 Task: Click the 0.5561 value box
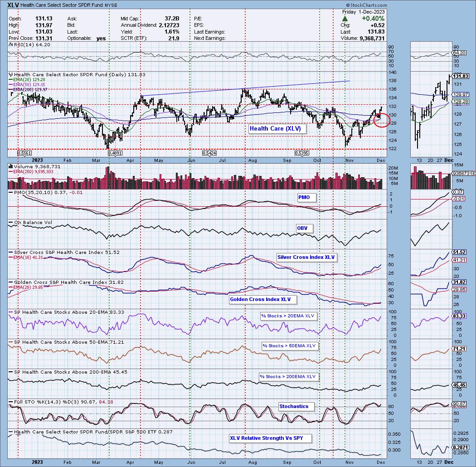click(x=24, y=153)
